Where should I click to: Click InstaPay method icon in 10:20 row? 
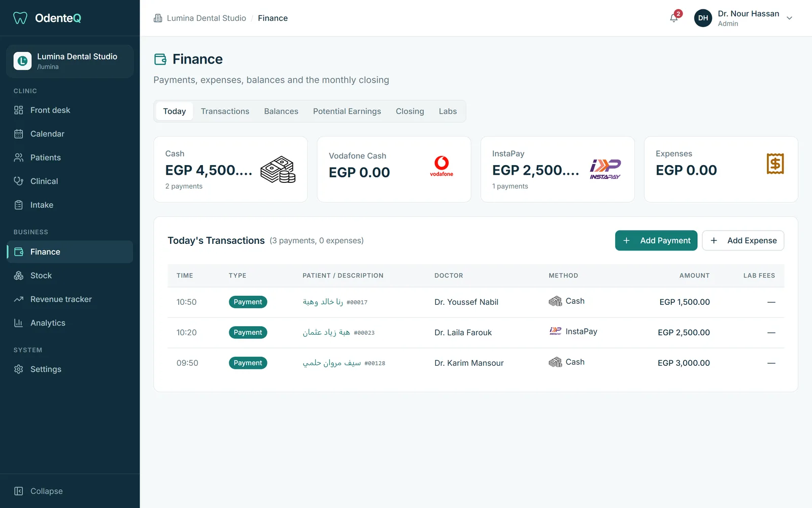pos(555,331)
